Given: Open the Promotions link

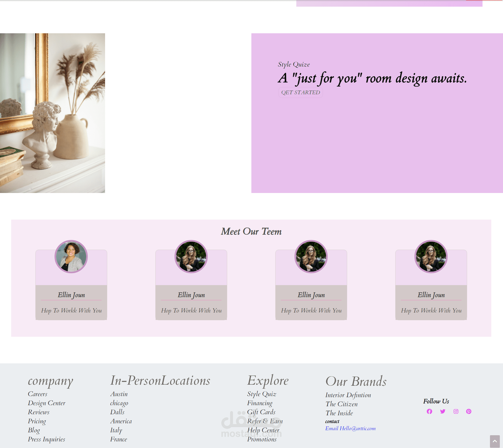Looking at the screenshot, I should [262, 439].
